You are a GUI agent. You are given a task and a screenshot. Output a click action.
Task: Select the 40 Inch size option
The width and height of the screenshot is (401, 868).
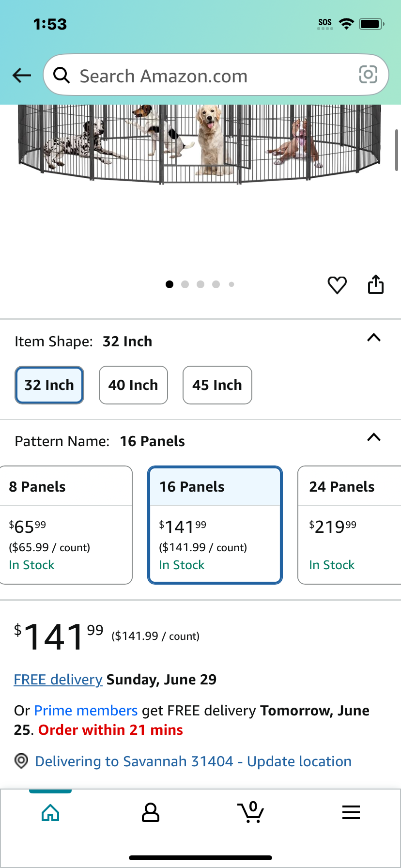tap(133, 385)
